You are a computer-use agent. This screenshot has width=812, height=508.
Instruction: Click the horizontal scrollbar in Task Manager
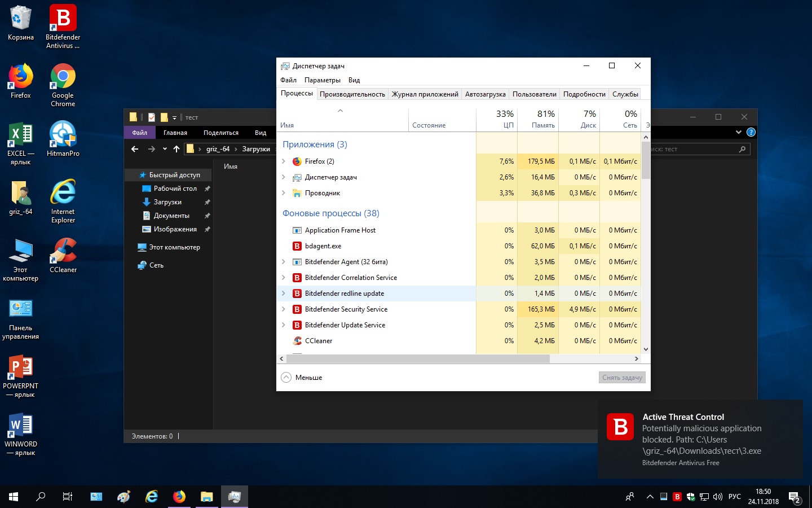(417, 359)
